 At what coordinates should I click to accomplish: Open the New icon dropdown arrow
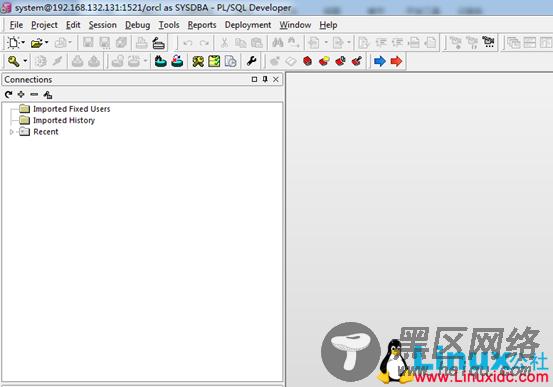(23, 43)
